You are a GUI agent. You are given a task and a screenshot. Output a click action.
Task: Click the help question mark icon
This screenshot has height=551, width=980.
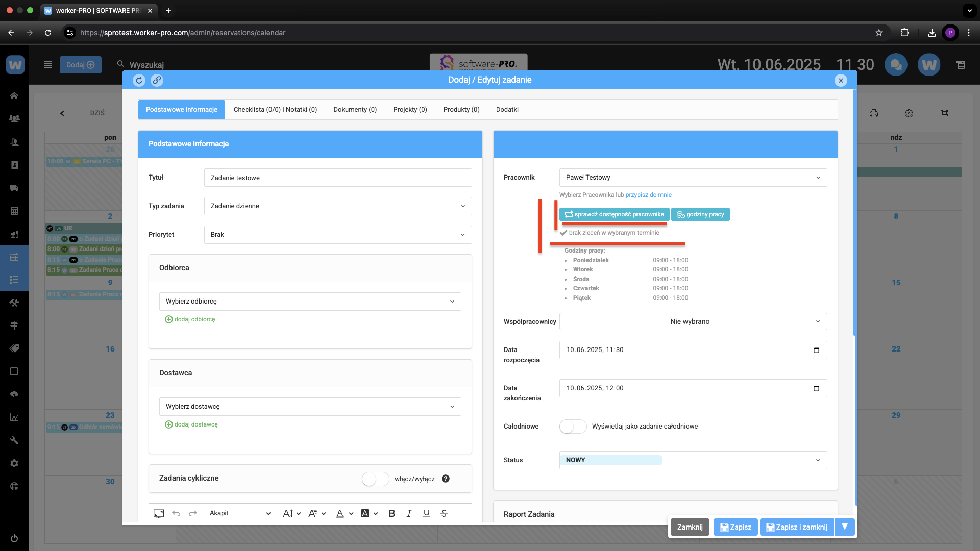coord(446,479)
